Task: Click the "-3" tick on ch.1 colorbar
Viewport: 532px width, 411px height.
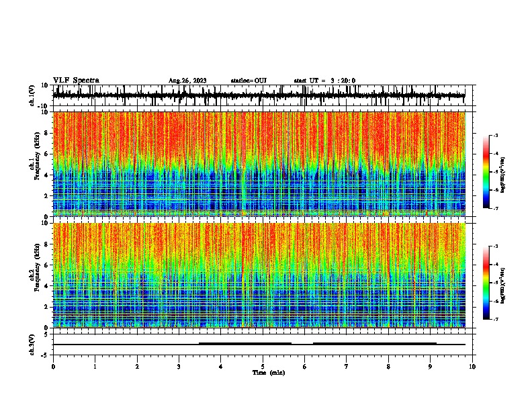Action: click(495, 136)
